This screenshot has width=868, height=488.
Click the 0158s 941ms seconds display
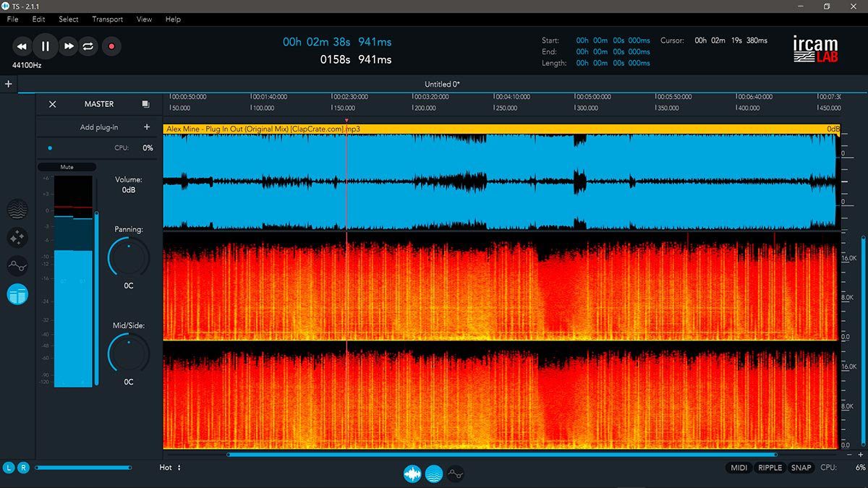pos(356,59)
